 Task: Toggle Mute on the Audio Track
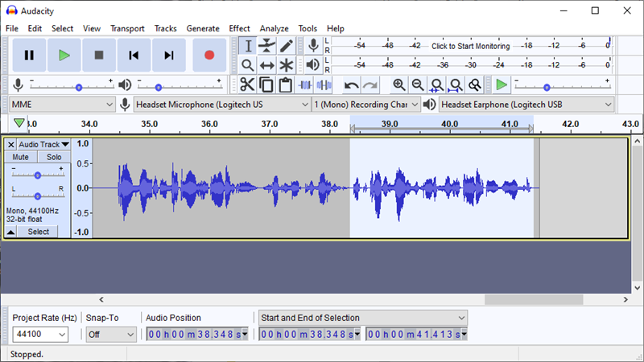coord(21,157)
